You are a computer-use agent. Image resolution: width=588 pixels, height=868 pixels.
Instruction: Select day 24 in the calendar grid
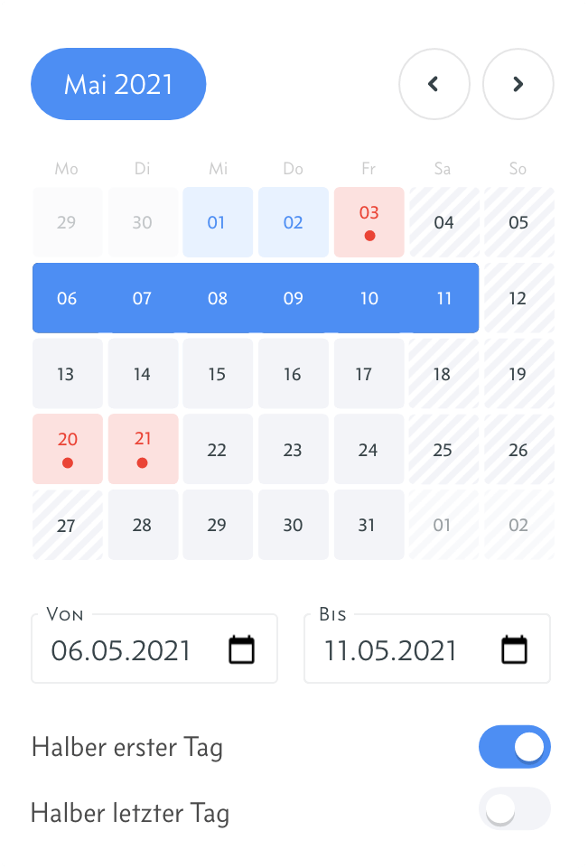coord(369,449)
